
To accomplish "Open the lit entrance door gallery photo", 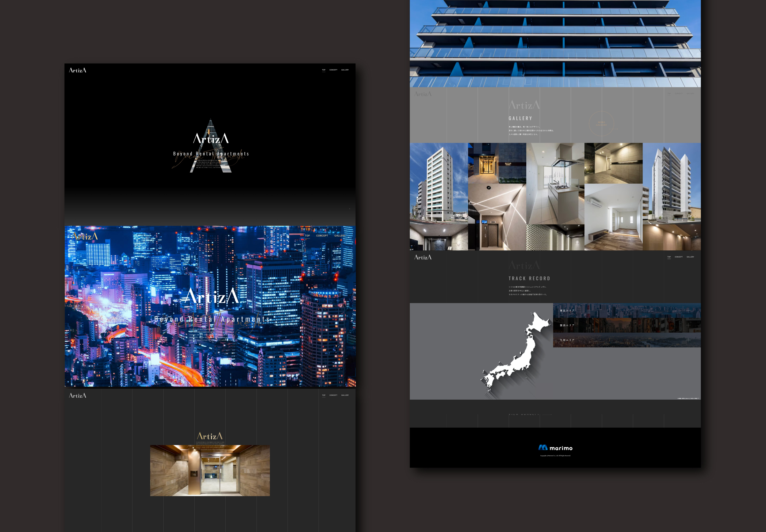I will click(497, 163).
